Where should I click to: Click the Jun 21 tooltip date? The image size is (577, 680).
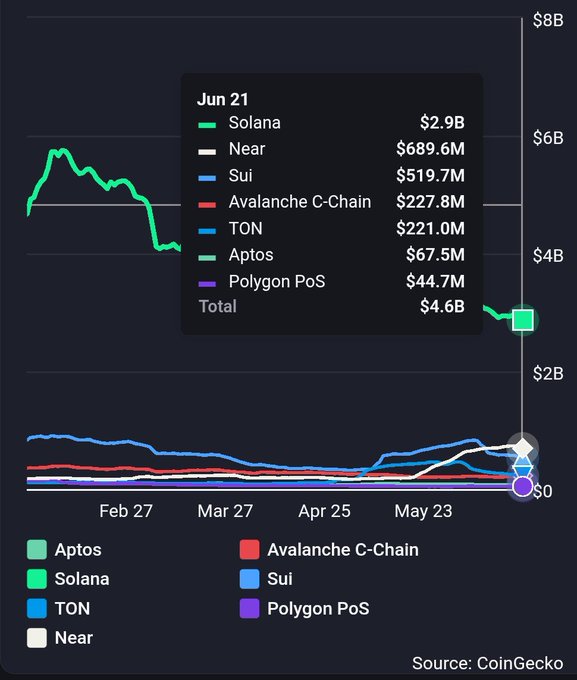(x=223, y=99)
